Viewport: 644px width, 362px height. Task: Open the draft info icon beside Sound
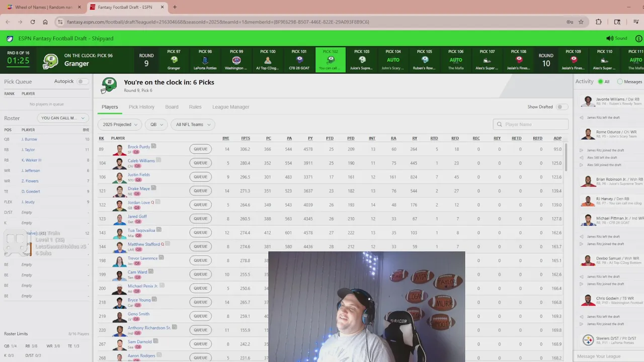(x=639, y=38)
